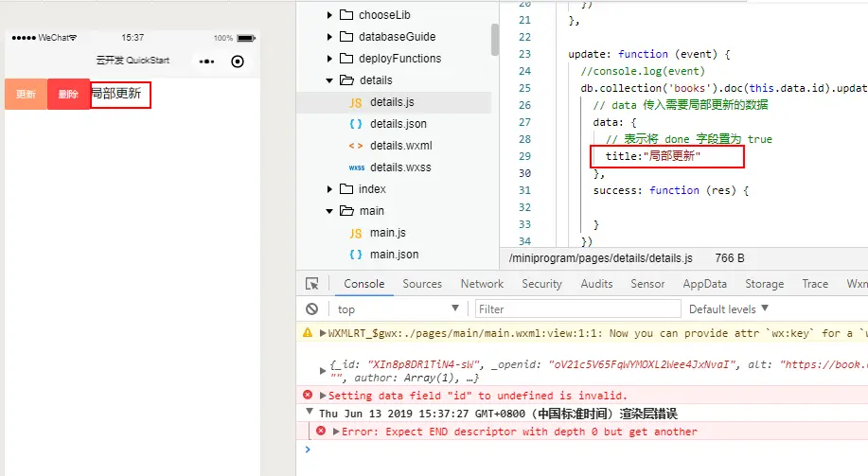Expand the databaseGuide folder arrow

[329, 37]
